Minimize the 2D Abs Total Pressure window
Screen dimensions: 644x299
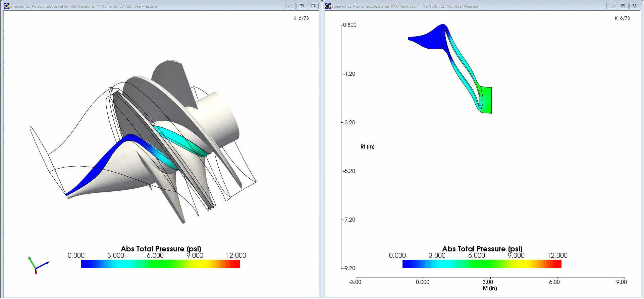[611, 6]
